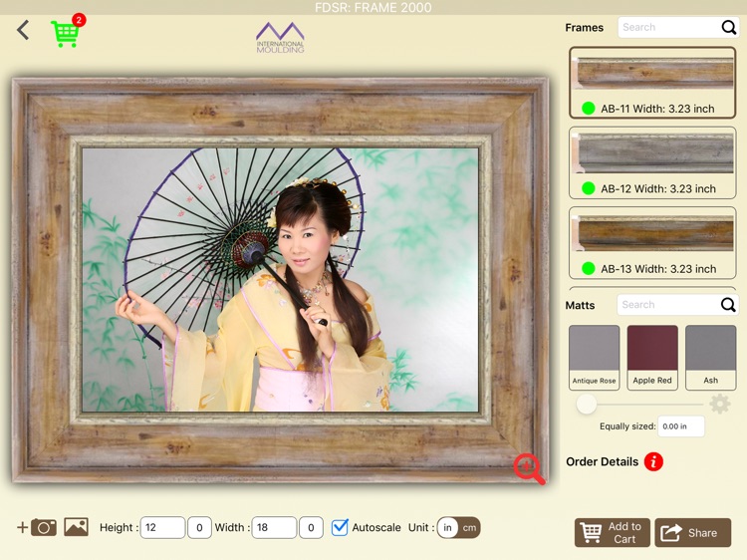Click the Order Details label
The width and height of the screenshot is (747, 560).
[x=603, y=461]
